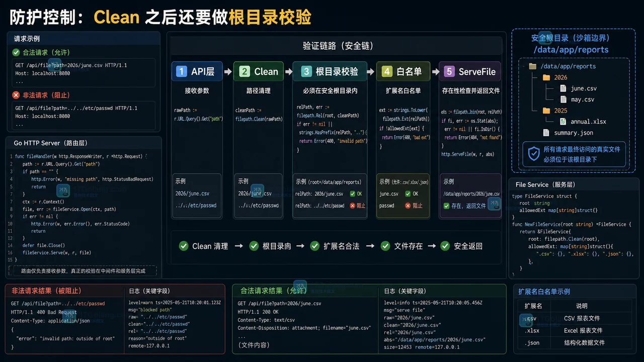This screenshot has height=362, width=644.
Task: Select step 2 Clean header
Action: pyautogui.click(x=259, y=71)
